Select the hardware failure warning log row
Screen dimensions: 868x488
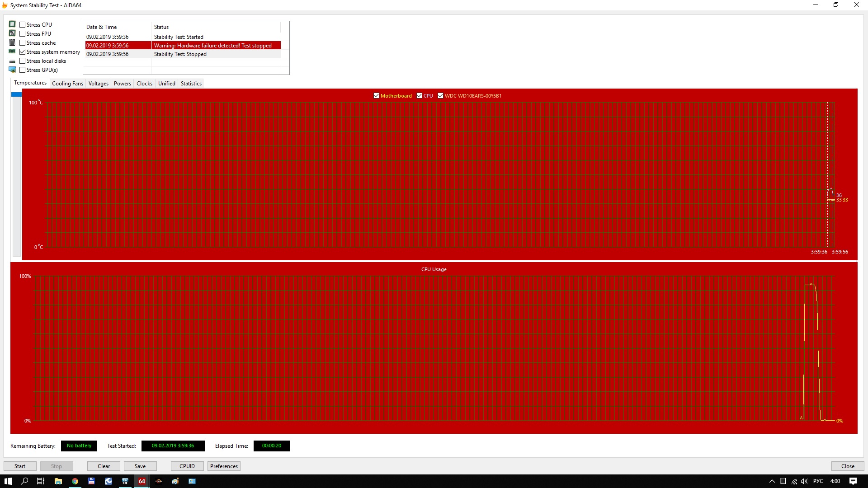pos(183,46)
